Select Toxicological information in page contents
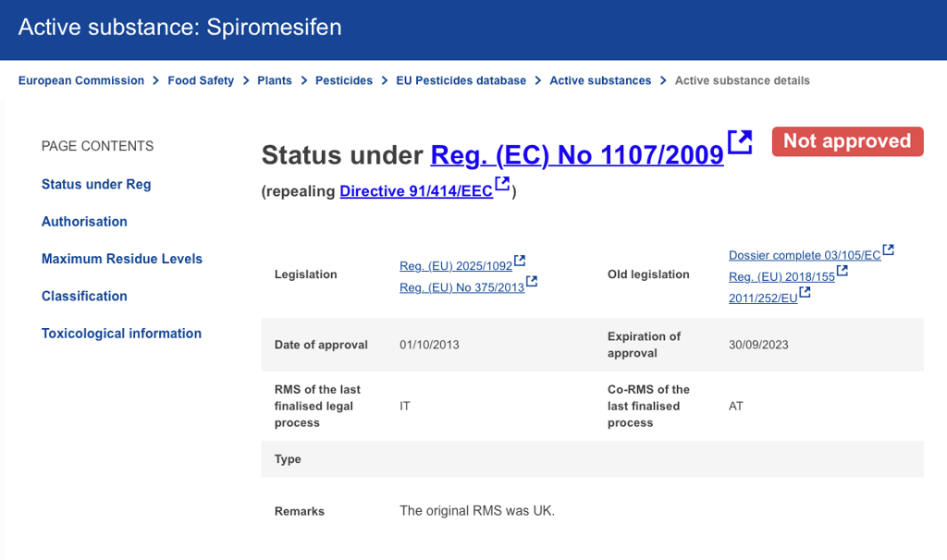The image size is (947, 560). (121, 334)
